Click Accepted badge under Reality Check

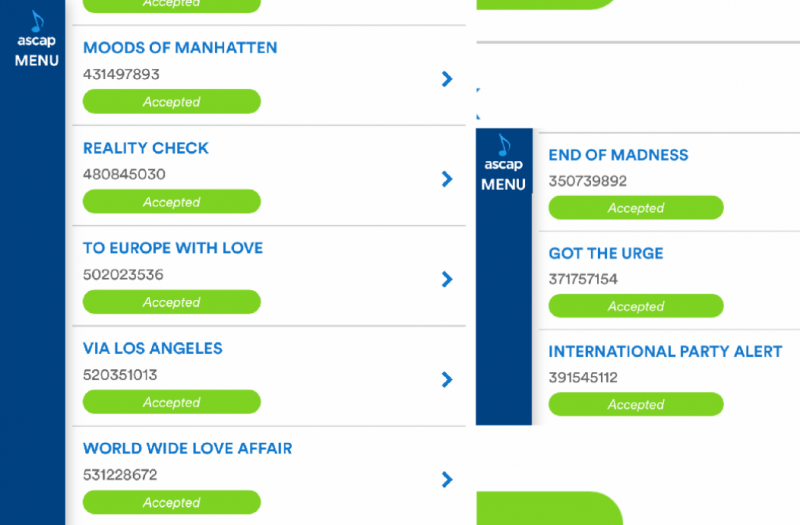171,202
